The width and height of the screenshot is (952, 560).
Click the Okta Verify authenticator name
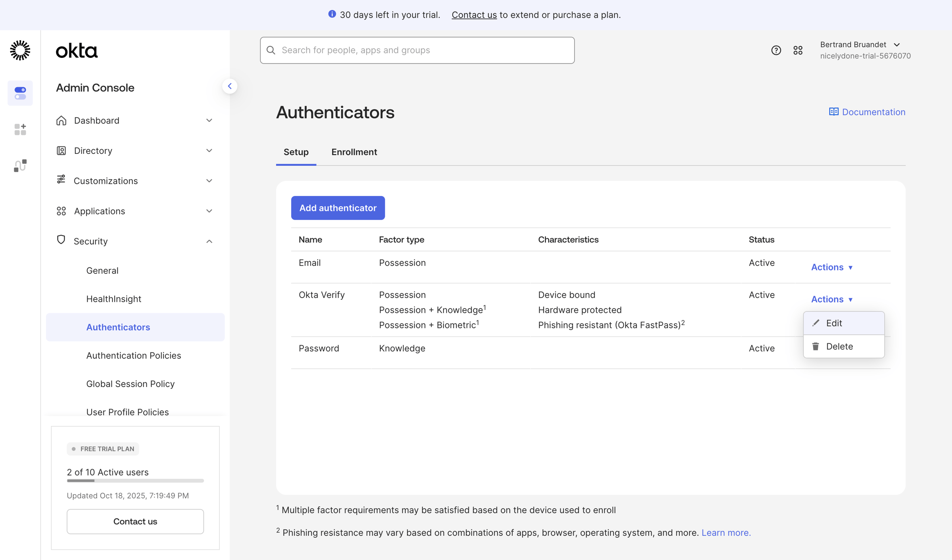pyautogui.click(x=322, y=295)
